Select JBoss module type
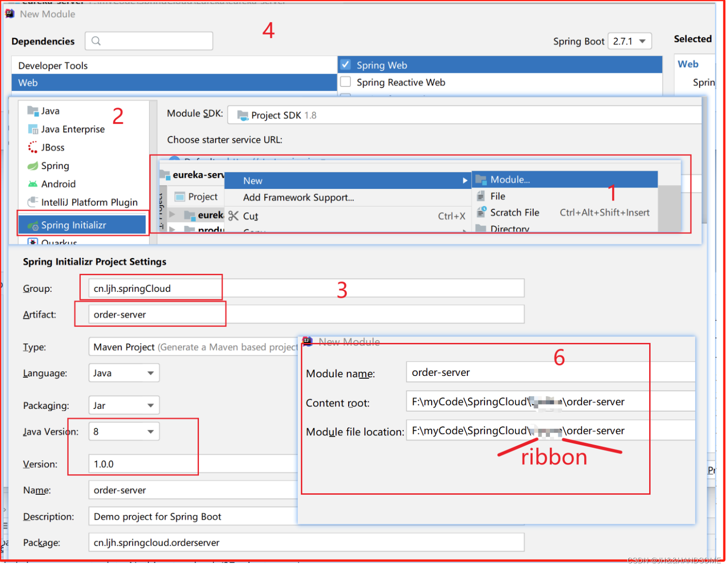The width and height of the screenshot is (728, 568). pos(83,148)
